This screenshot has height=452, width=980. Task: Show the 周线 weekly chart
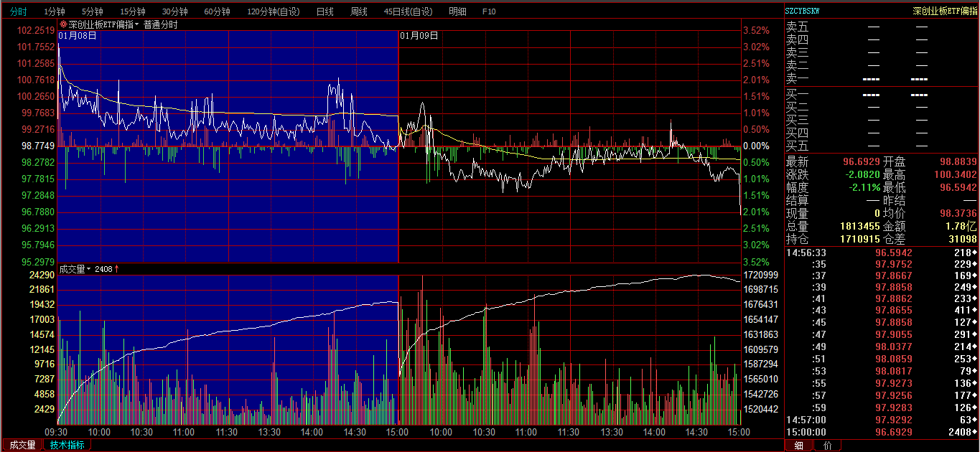358,11
